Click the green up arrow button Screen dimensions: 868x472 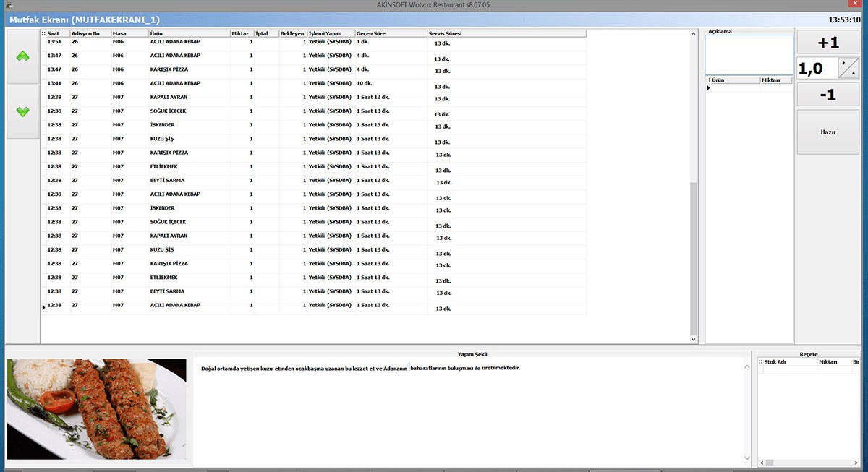point(22,57)
